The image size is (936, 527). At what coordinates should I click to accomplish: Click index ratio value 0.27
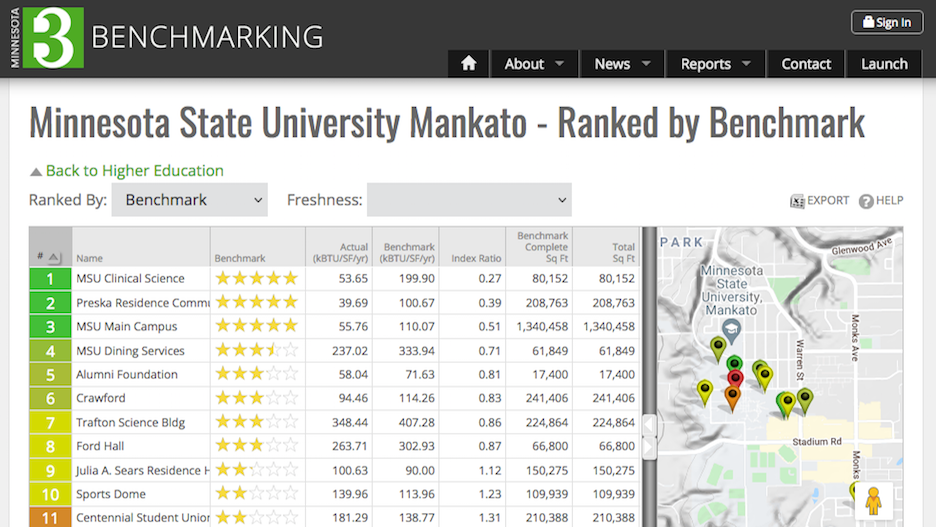[489, 279]
